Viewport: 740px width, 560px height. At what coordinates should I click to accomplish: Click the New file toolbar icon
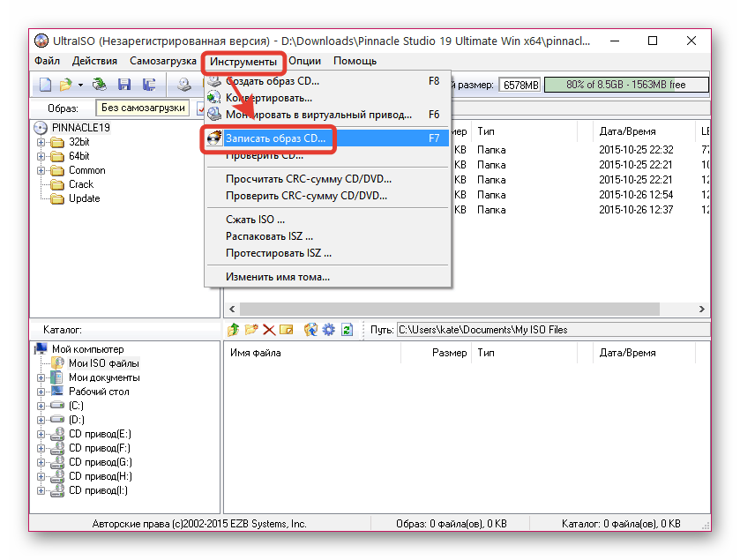(45, 86)
